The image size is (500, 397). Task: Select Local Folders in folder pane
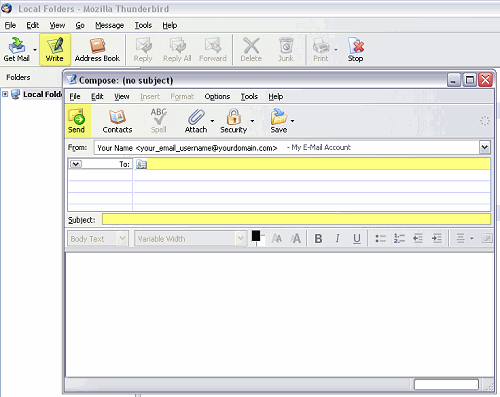pos(42,94)
